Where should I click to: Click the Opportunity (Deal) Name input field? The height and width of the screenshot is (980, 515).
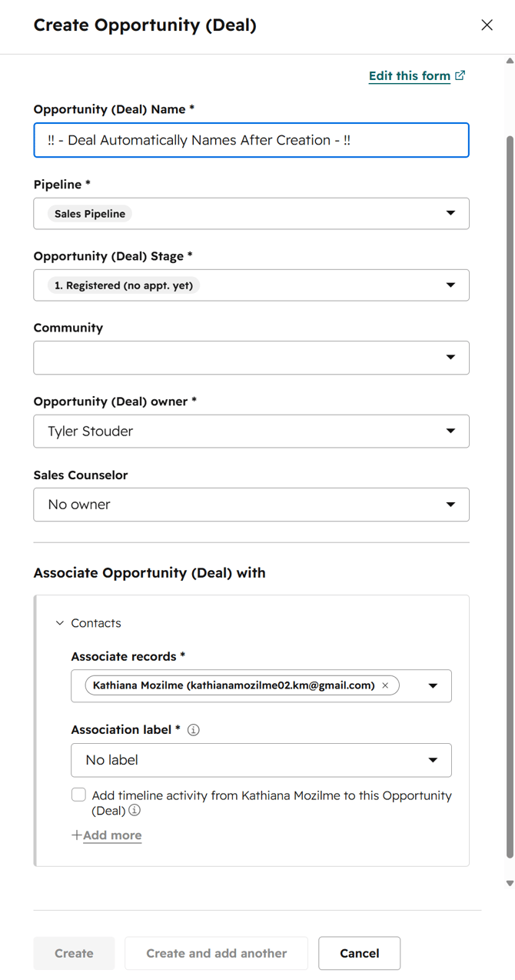[x=251, y=140]
